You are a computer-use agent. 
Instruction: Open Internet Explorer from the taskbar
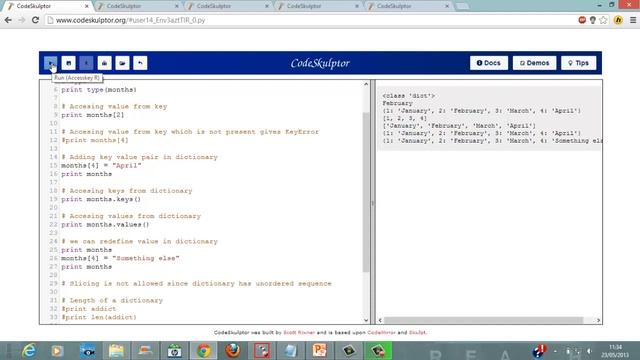pyautogui.click(x=29, y=351)
